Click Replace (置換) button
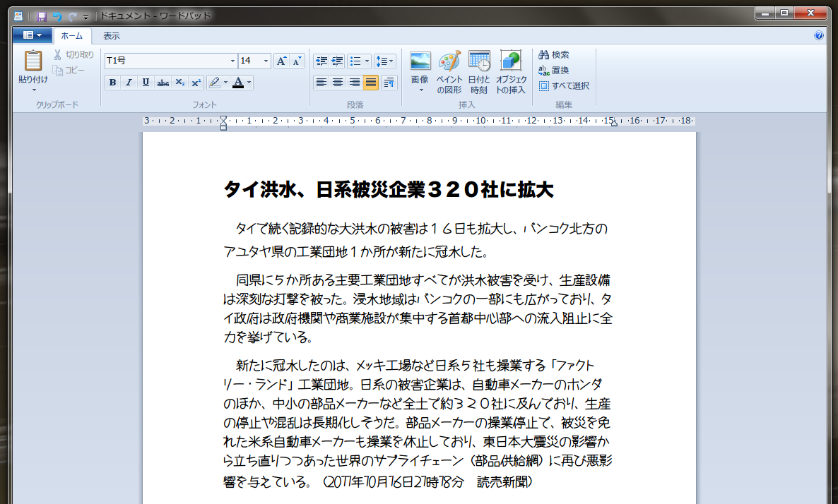The width and height of the screenshot is (838, 504). tap(554, 71)
